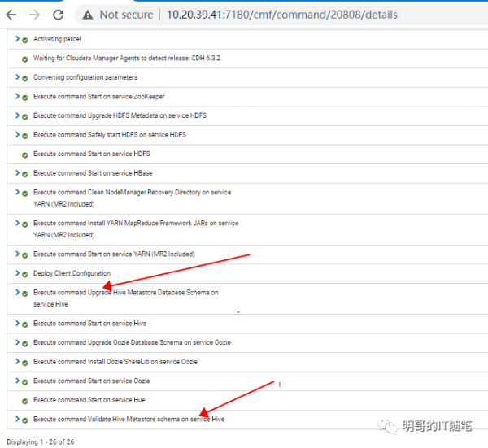This screenshot has width=488, height=448.
Task: Click green check icon beside Start on service HDFS
Action: pyautogui.click(x=25, y=154)
